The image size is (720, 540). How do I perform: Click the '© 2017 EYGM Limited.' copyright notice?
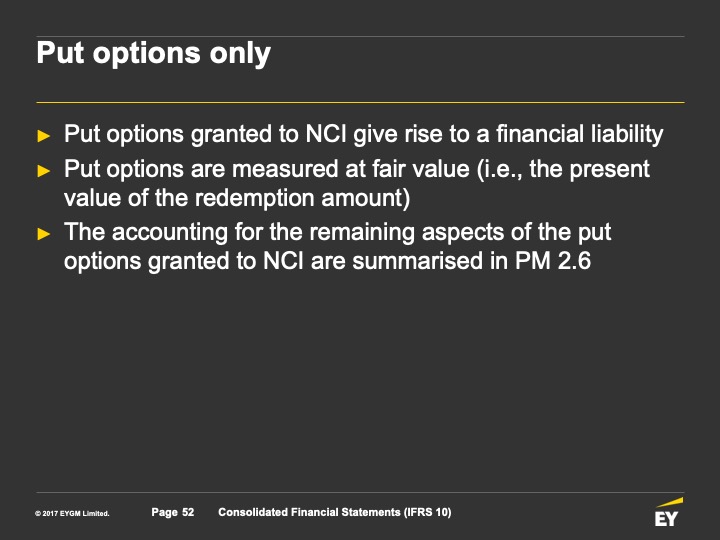pos(72,513)
